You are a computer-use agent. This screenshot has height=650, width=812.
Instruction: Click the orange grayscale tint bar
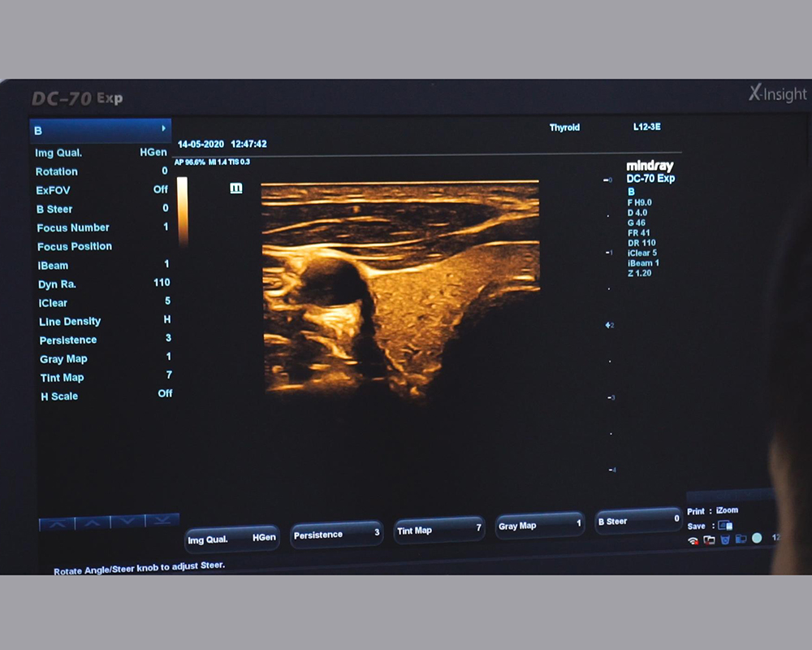click(x=182, y=211)
